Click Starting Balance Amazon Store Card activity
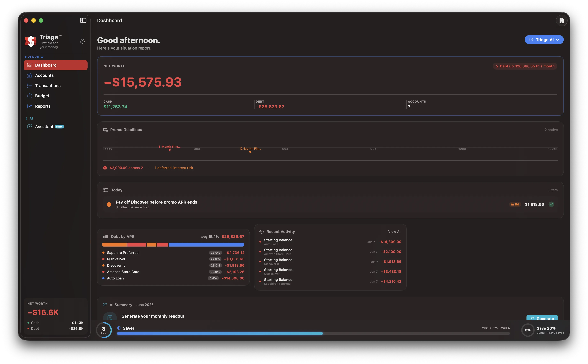This screenshot has height=364, width=588. click(330, 252)
